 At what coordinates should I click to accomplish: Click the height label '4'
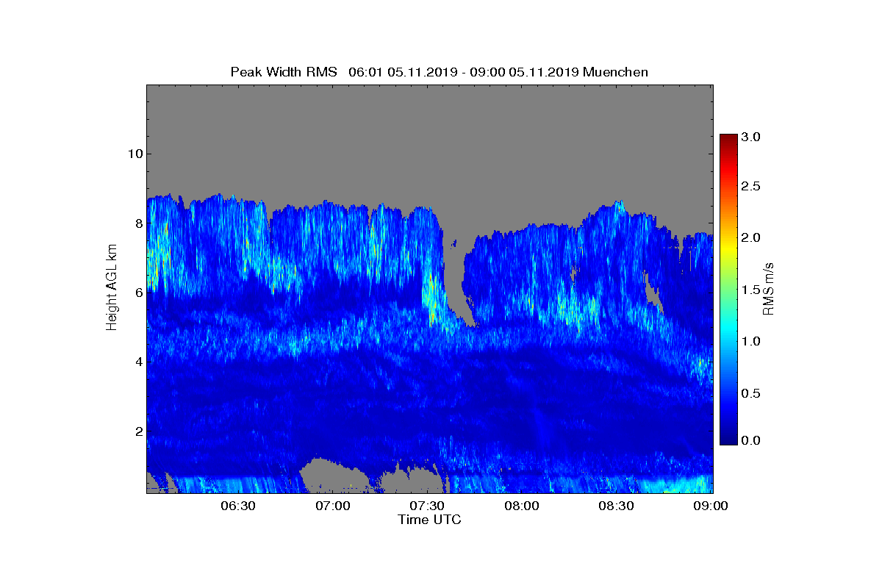(138, 362)
